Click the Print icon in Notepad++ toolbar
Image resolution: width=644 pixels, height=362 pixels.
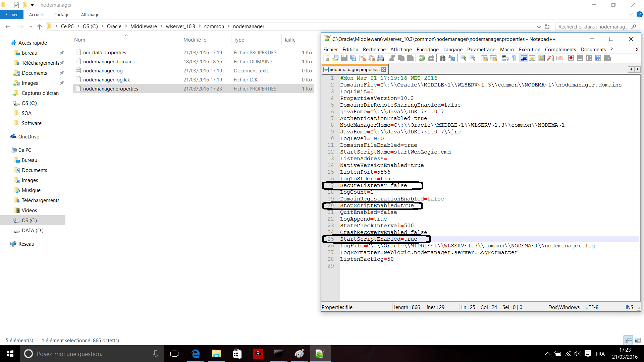pos(380,58)
